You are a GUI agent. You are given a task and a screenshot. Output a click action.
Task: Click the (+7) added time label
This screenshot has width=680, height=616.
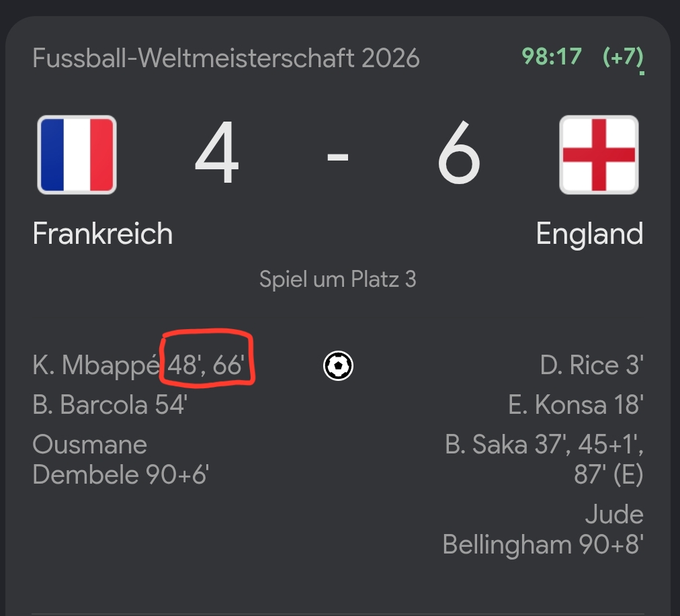[623, 57]
